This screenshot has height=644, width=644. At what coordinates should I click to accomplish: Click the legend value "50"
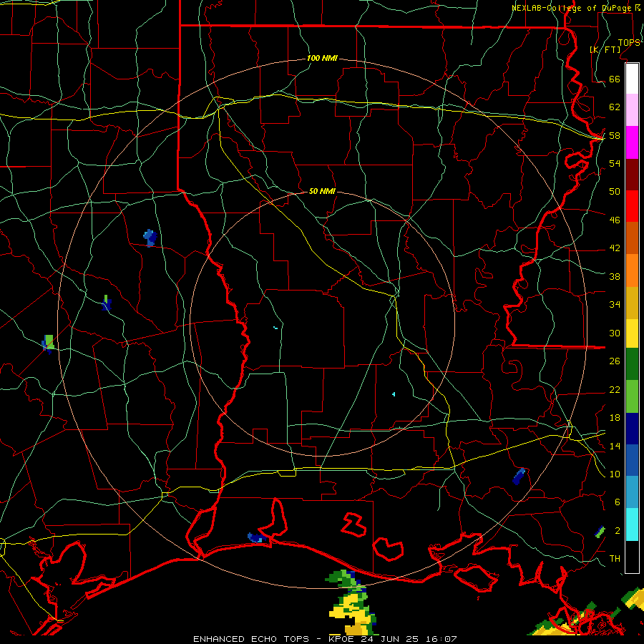coord(615,192)
